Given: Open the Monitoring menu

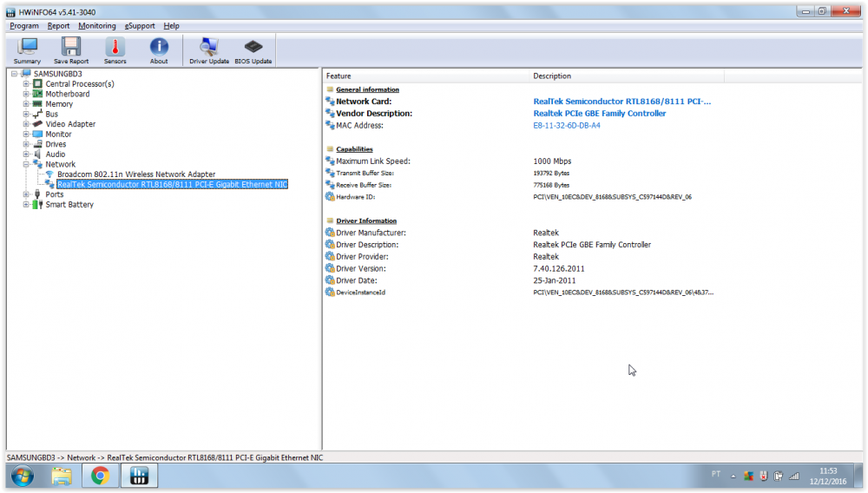Looking at the screenshot, I should [x=96, y=26].
